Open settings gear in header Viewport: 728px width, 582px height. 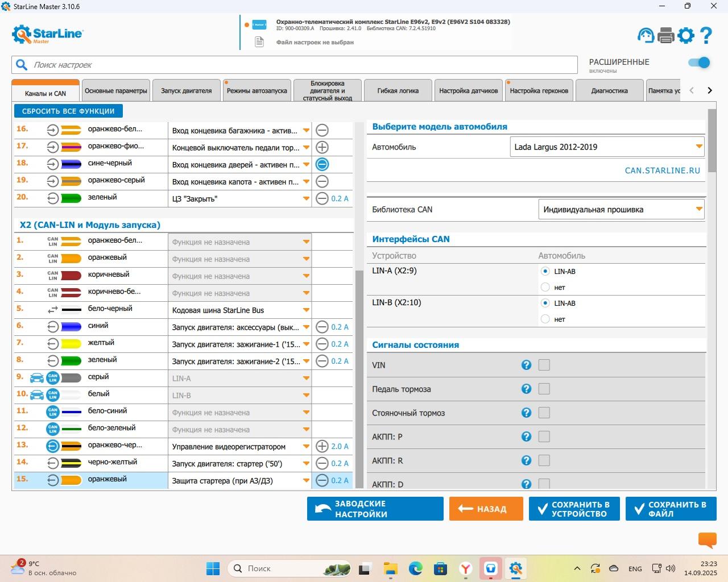[686, 35]
